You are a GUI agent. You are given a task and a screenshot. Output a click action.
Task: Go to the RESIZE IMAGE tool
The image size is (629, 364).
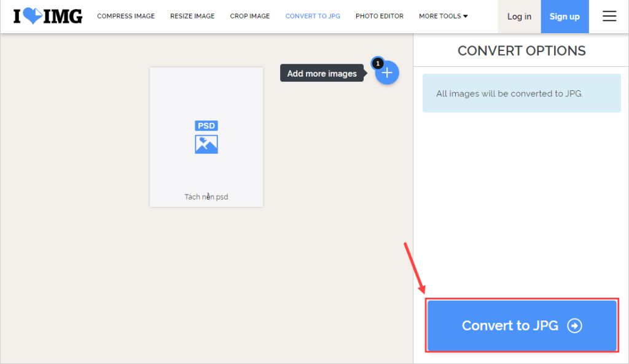click(192, 16)
